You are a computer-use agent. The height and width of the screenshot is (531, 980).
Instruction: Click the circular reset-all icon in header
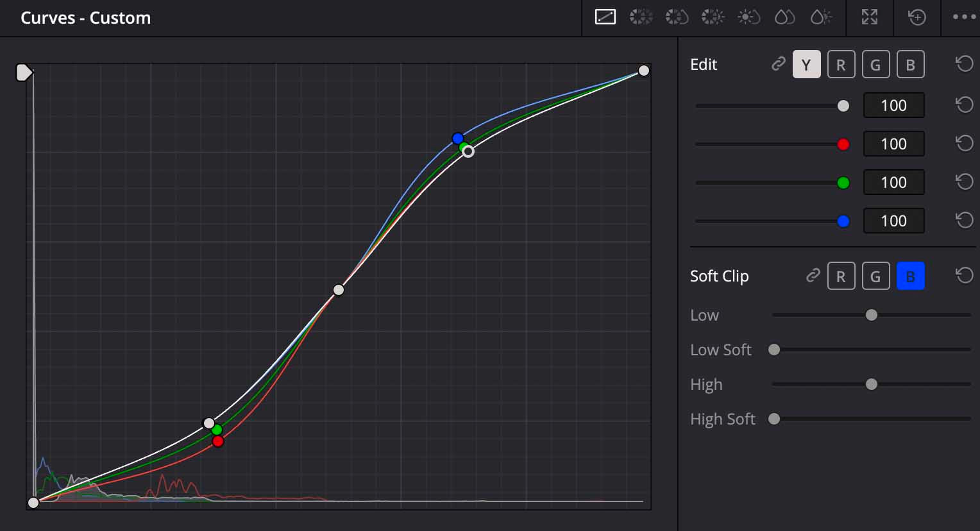917,17
